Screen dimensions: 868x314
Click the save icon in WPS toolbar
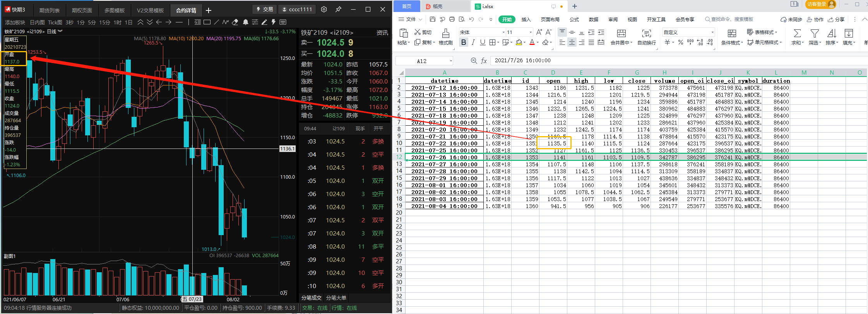click(x=433, y=19)
